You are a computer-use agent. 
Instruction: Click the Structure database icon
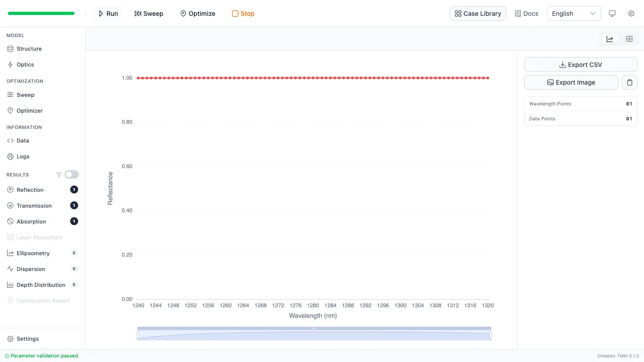(10, 49)
